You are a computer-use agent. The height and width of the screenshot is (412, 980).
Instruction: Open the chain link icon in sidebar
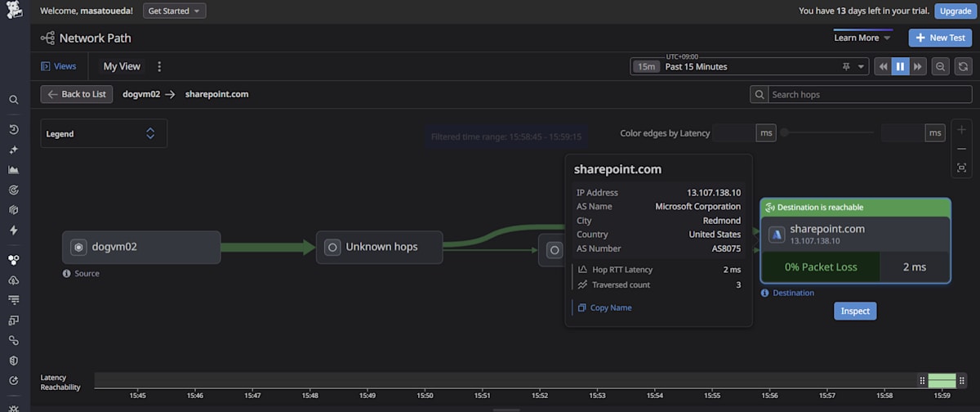14,340
